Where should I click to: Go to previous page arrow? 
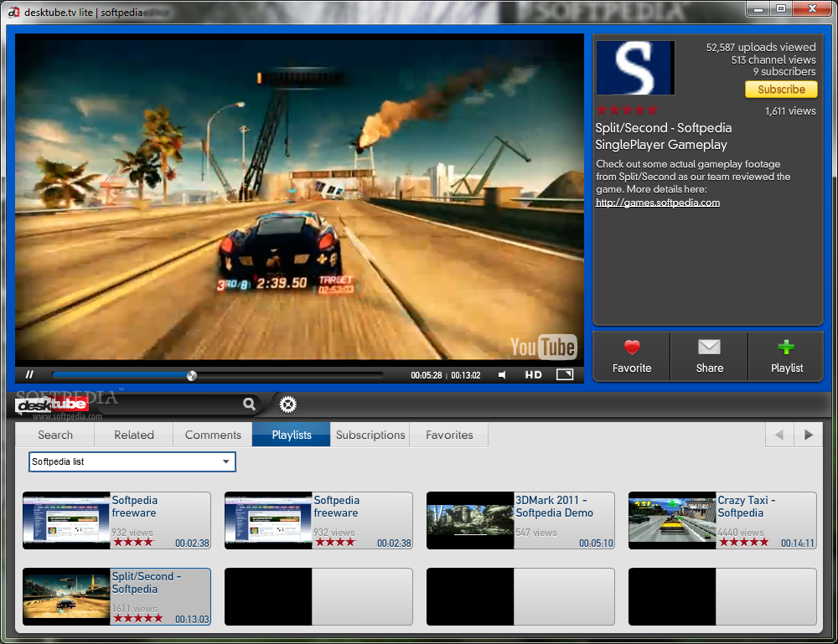pyautogui.click(x=779, y=435)
